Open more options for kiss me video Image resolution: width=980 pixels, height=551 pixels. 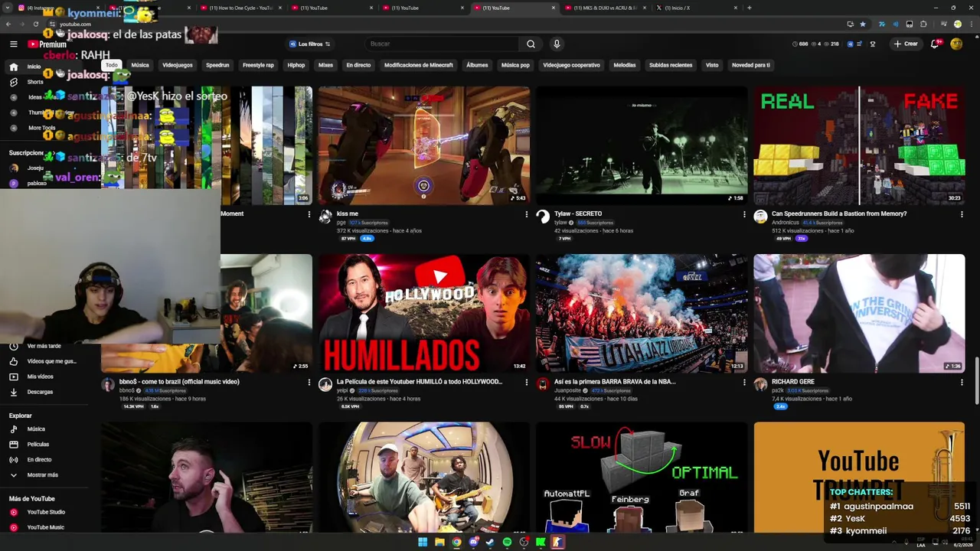point(526,214)
